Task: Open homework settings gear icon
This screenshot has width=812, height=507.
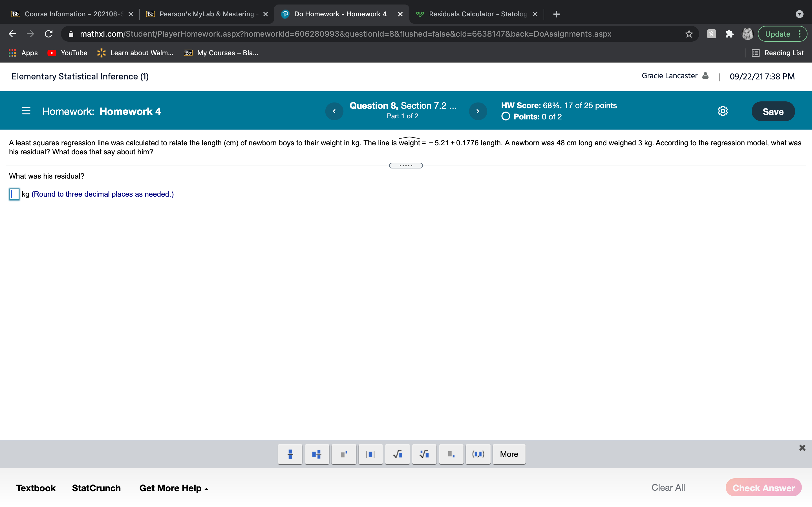Action: tap(722, 111)
